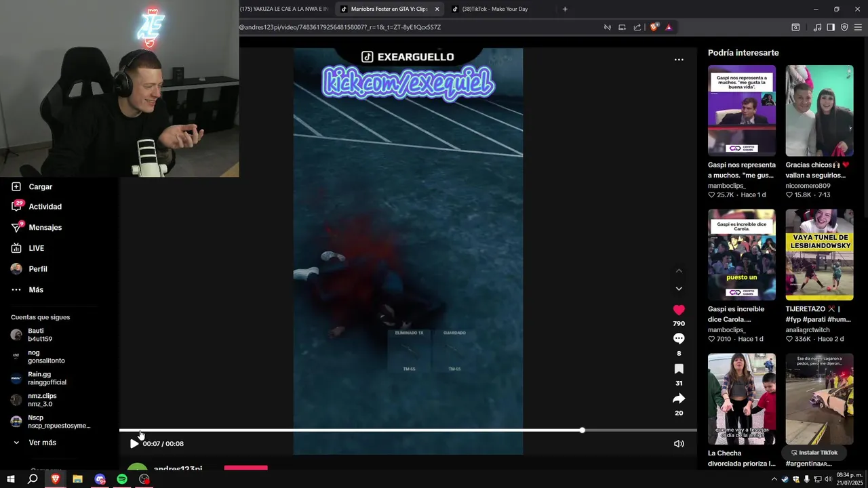The image size is (868, 488).
Task: Open File Explorer from taskbar
Action: tap(77, 479)
